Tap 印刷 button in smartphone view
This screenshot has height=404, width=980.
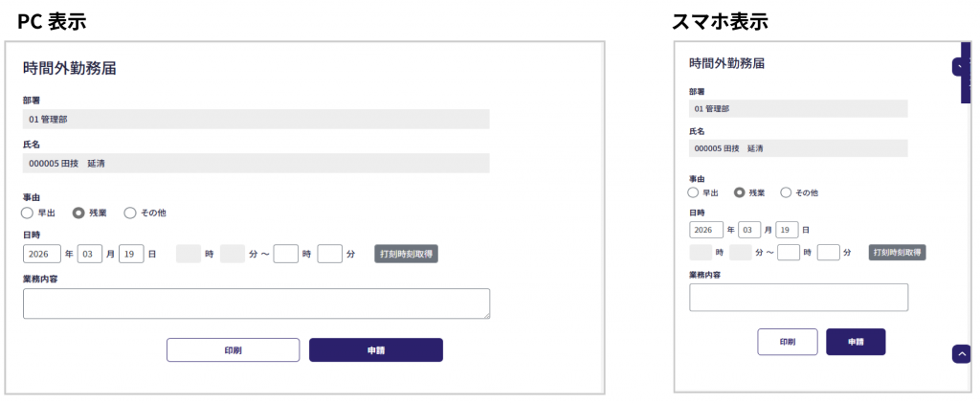pyautogui.click(x=787, y=342)
